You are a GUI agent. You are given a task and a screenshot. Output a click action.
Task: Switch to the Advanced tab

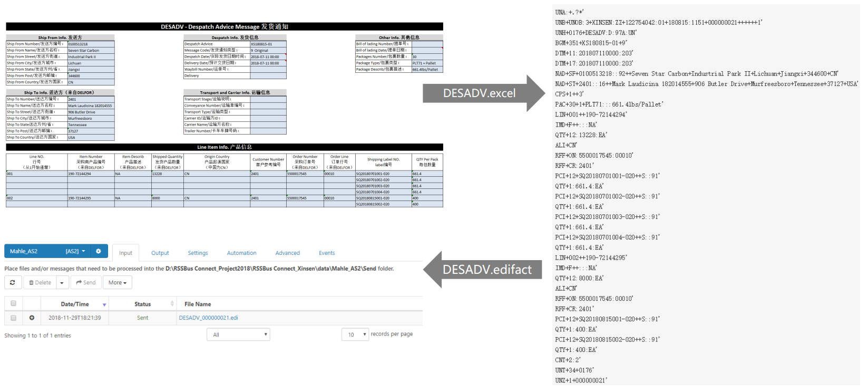(287, 253)
